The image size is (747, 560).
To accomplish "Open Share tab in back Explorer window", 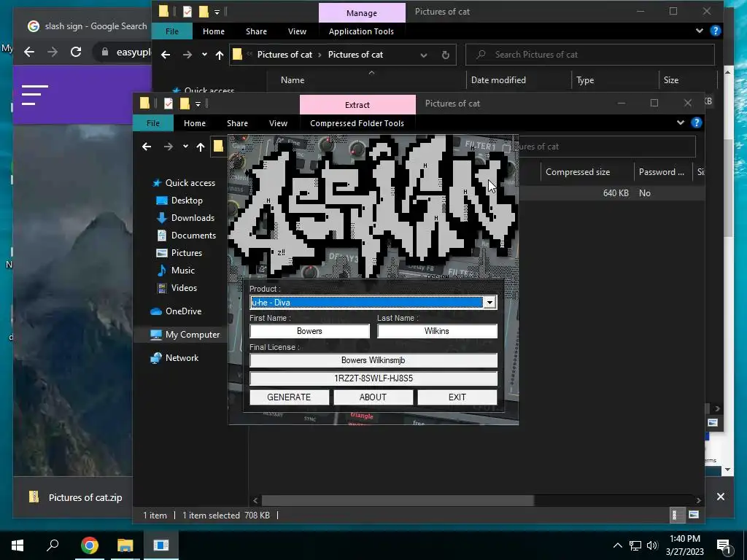I will [256, 31].
